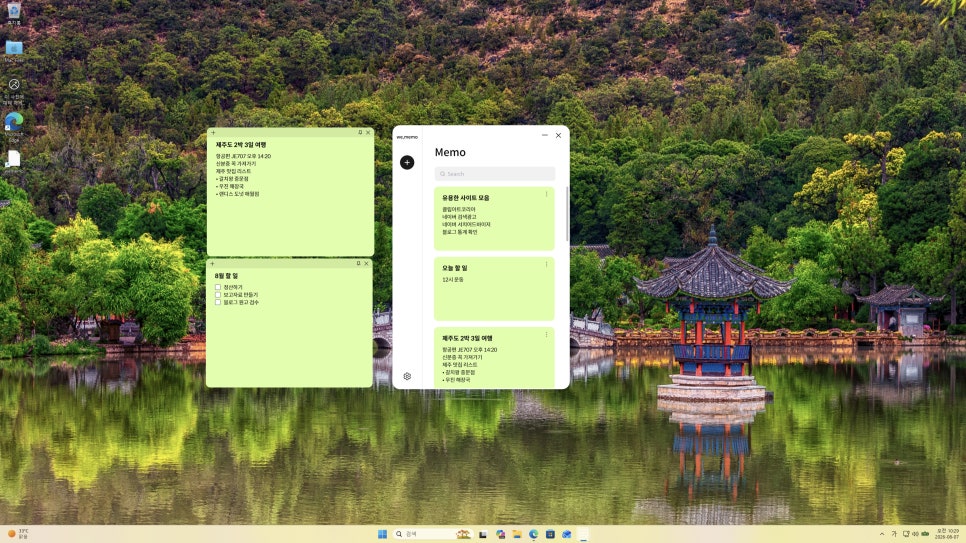This screenshot has width=966, height=543.
Task: Click the JE707 flight line in sticky note
Action: click(x=243, y=157)
